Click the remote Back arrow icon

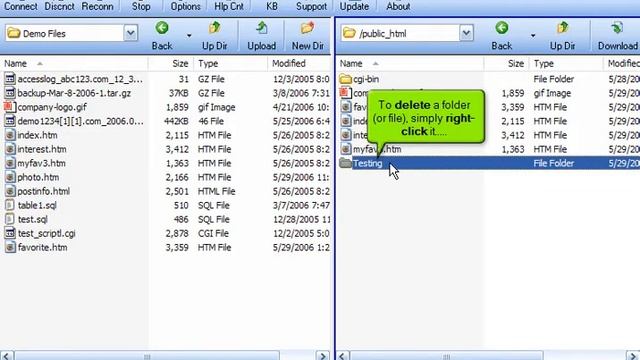[x=502, y=28]
